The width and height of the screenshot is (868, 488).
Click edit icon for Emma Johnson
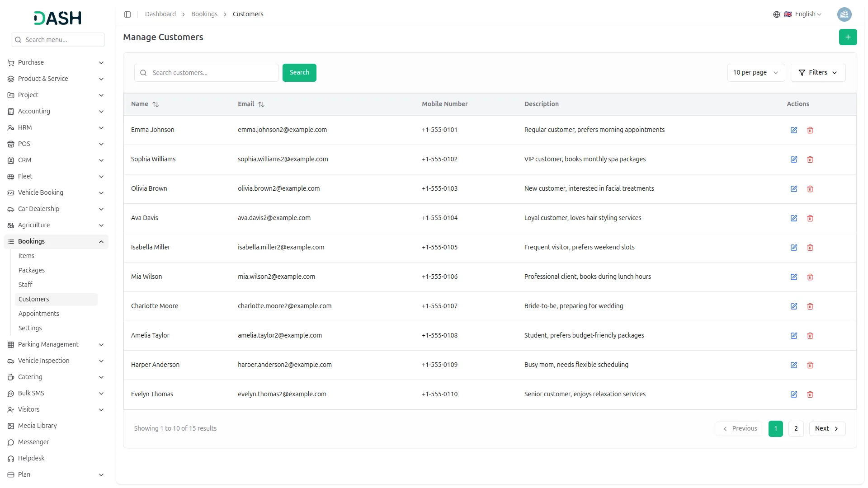click(x=793, y=130)
